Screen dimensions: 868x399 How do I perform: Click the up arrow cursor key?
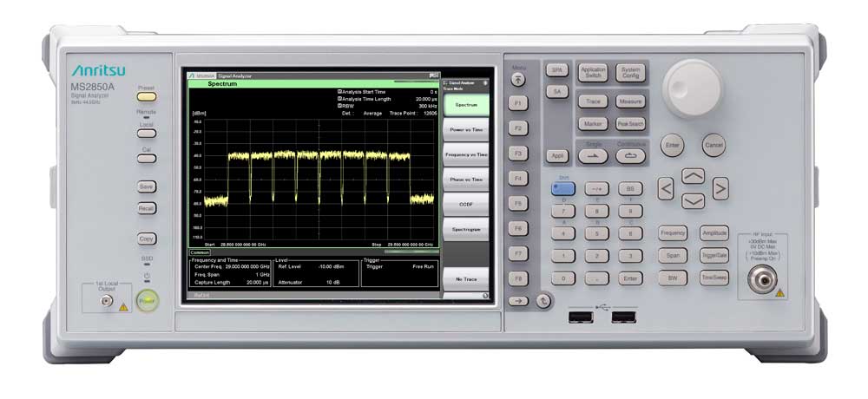[693, 177]
